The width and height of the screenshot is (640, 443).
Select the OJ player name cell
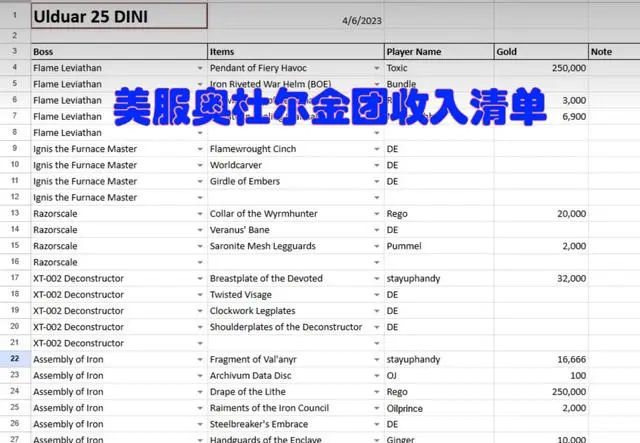coord(439,376)
